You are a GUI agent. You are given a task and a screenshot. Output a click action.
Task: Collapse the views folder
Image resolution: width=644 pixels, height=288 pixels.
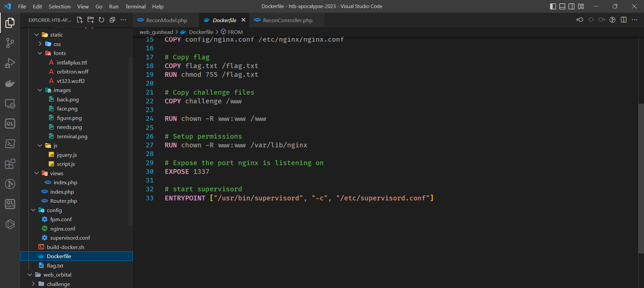[x=37, y=173]
